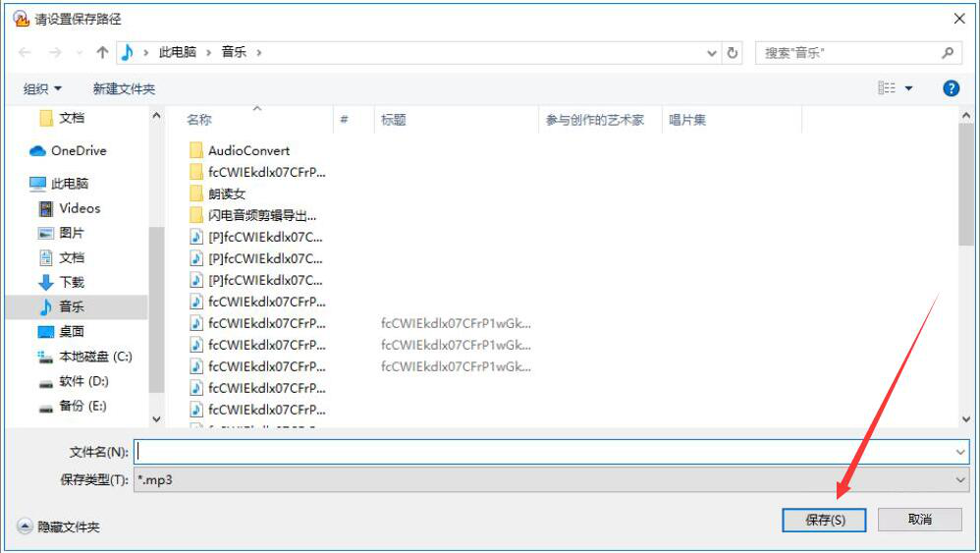Close the save path dialog
This screenshot has width=980, height=553.
(x=959, y=19)
